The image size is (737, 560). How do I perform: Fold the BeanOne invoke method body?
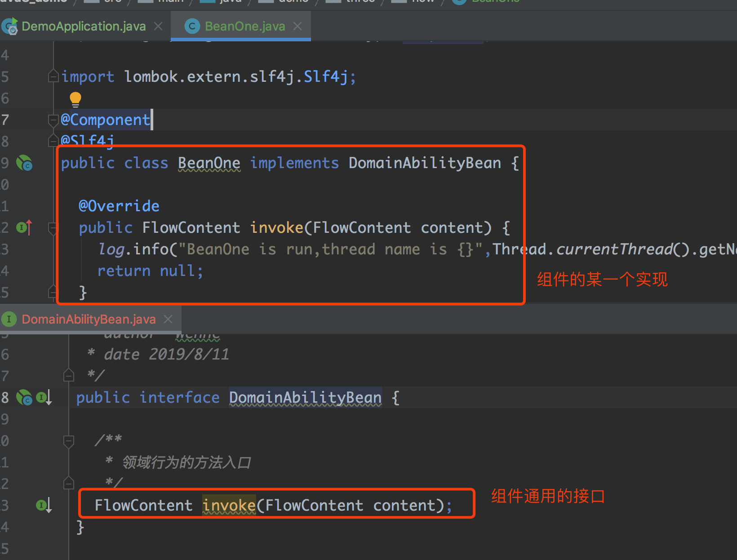tap(53, 228)
